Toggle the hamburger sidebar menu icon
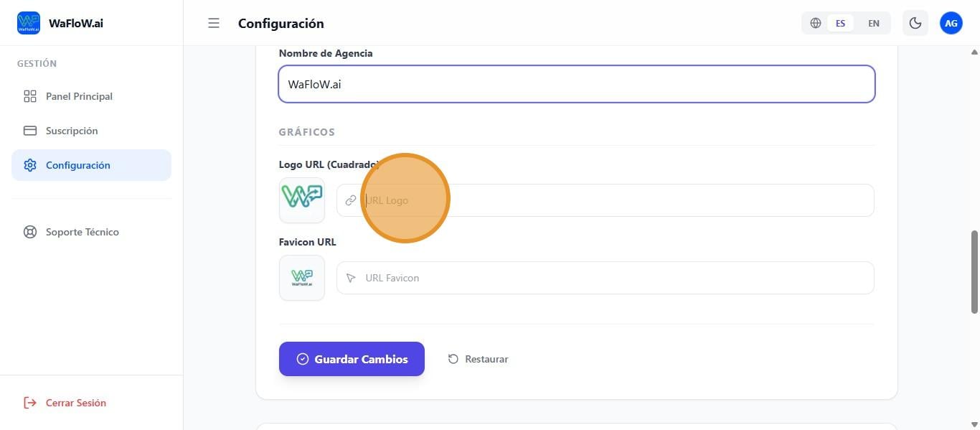980x430 pixels. (214, 23)
